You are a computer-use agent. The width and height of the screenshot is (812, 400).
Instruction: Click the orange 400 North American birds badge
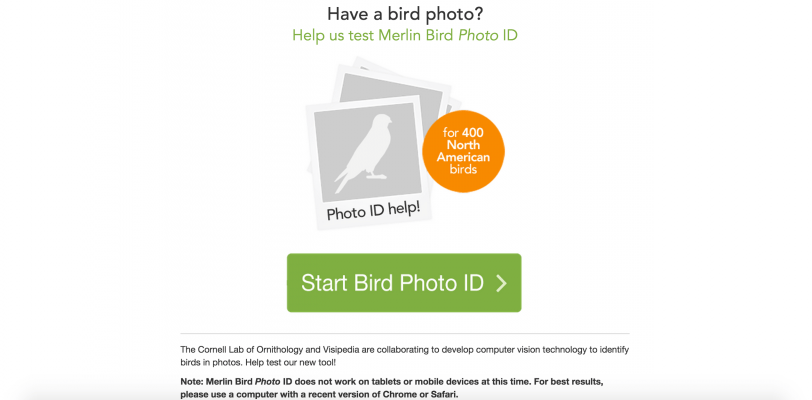(x=463, y=152)
